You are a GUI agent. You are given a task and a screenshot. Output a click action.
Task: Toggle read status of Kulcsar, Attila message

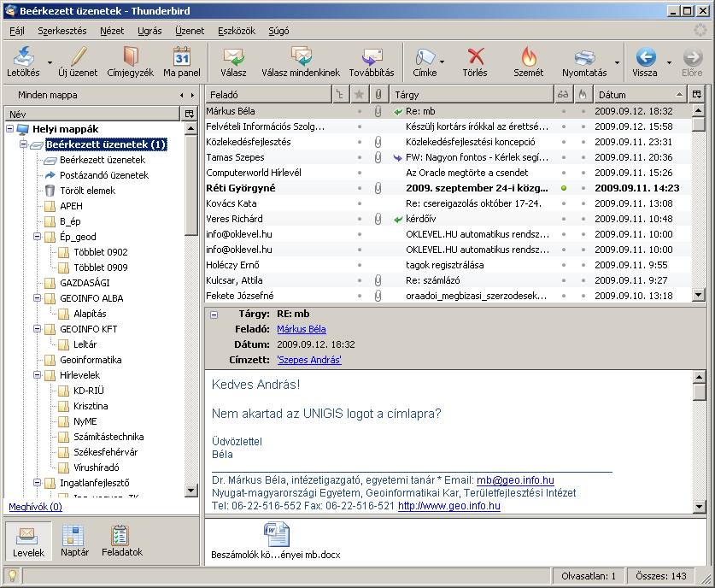point(564,280)
